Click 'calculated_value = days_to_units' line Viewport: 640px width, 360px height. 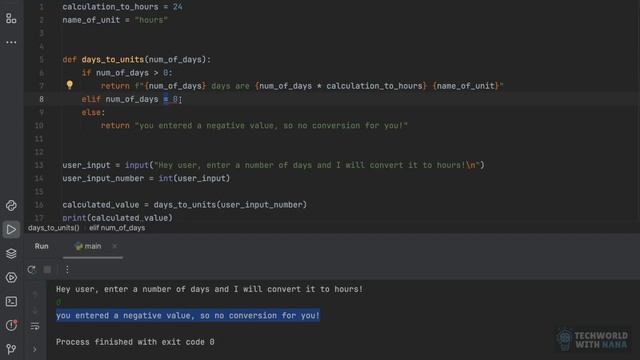[x=184, y=204]
